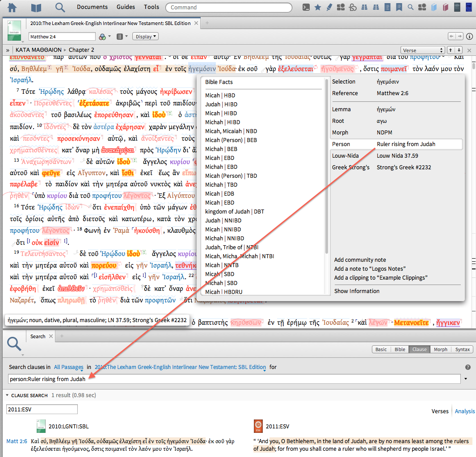This screenshot has width=476, height=457.
Task: Open the command prompt shortcut icon
Action: [x=306, y=7]
